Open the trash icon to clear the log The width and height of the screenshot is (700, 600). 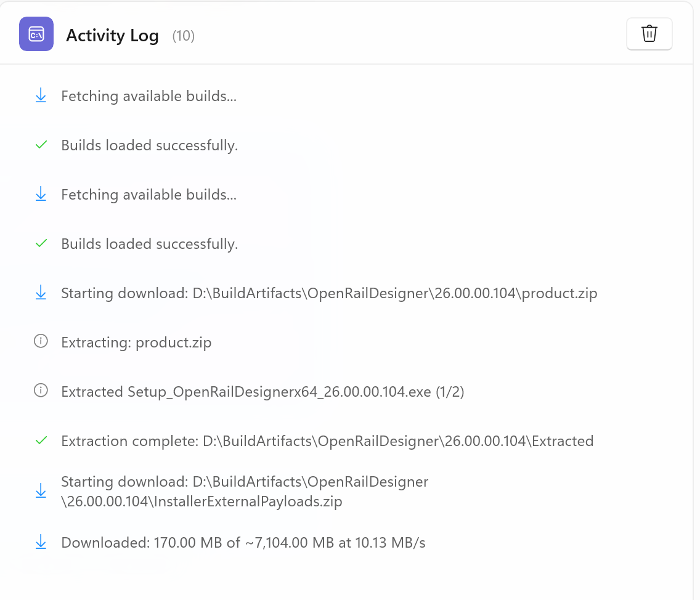(x=649, y=34)
